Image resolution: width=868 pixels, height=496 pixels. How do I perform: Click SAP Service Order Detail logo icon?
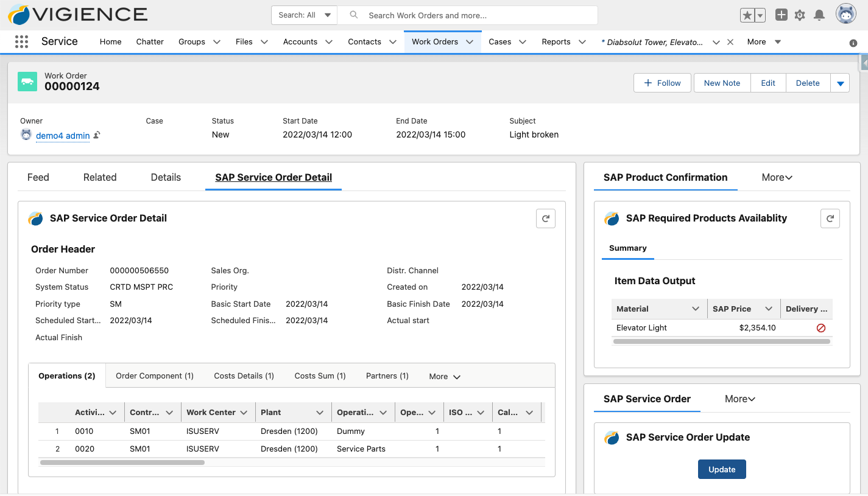coord(36,218)
